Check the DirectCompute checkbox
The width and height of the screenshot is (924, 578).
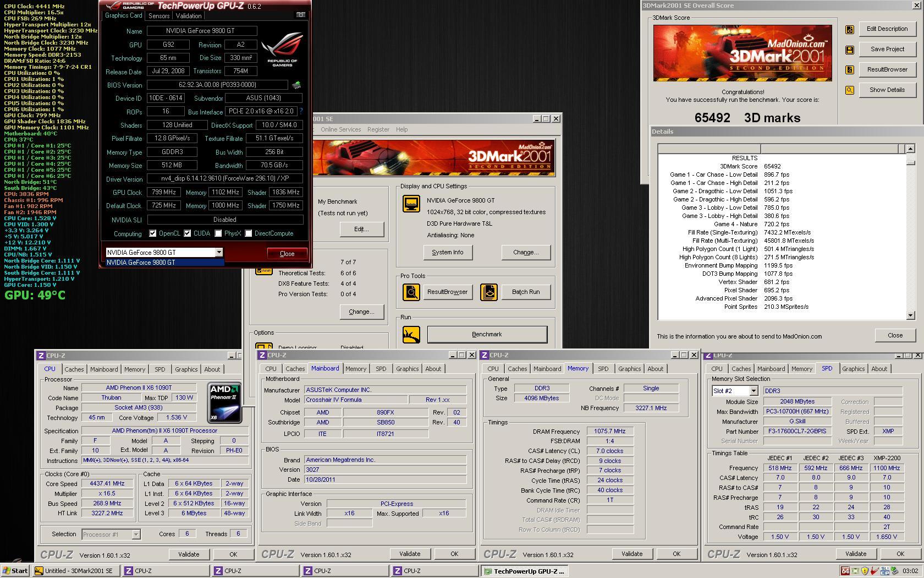[249, 233]
